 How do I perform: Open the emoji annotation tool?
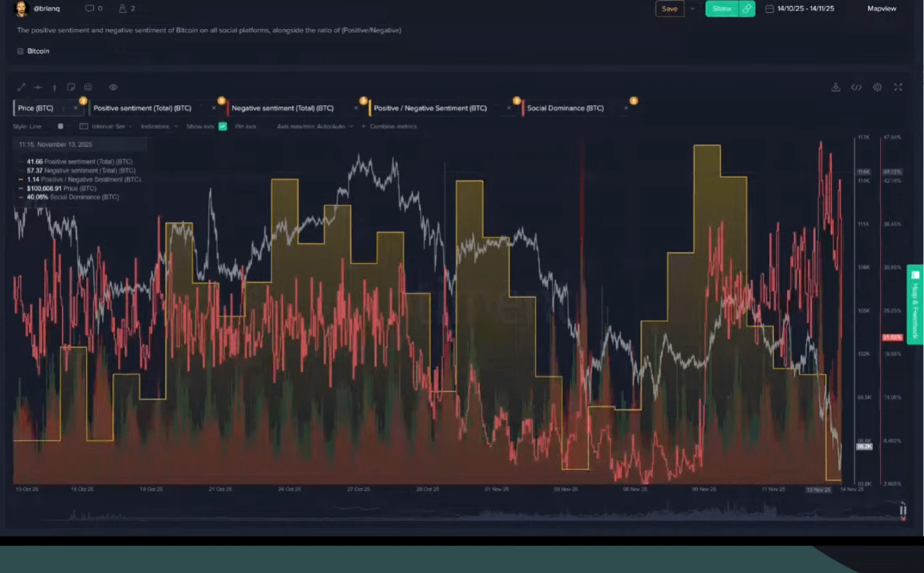pyautogui.click(x=88, y=87)
